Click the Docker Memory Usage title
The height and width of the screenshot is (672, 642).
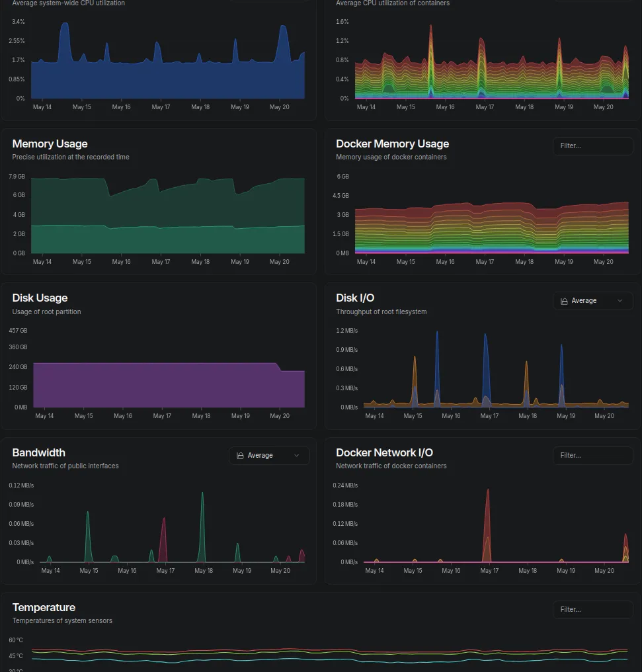click(392, 144)
